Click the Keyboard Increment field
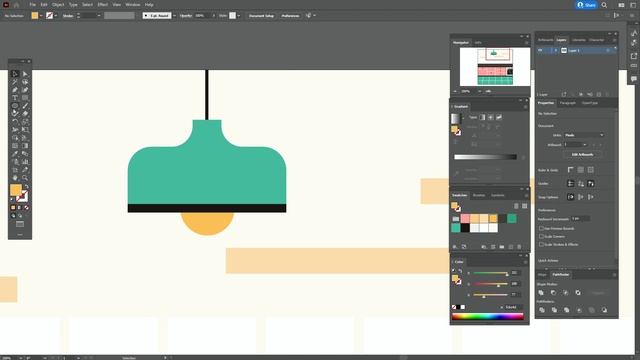 click(x=580, y=219)
